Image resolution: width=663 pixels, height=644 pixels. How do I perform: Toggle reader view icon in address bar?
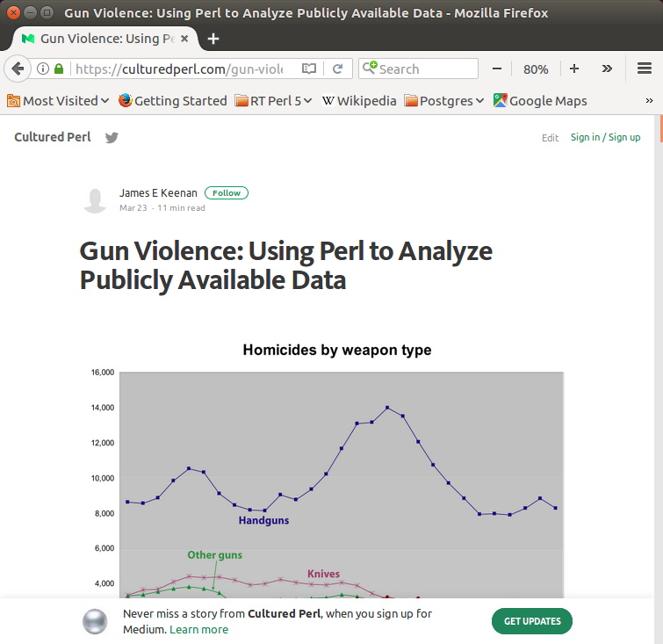coord(309,69)
